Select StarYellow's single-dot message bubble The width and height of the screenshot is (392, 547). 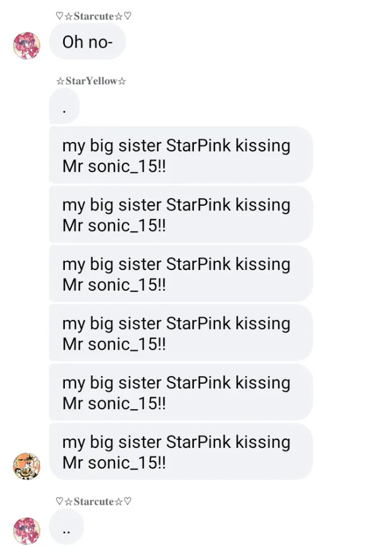(x=64, y=107)
